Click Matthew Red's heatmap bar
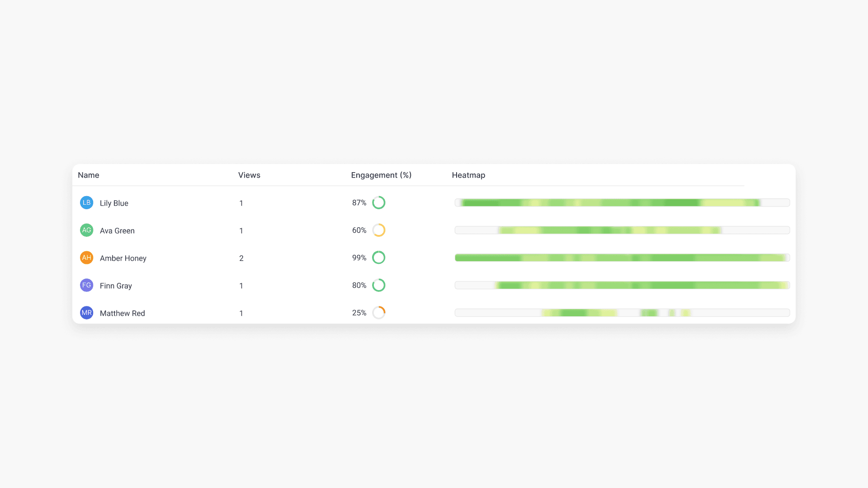Screen dimensions: 868x488 pyautogui.click(x=622, y=313)
